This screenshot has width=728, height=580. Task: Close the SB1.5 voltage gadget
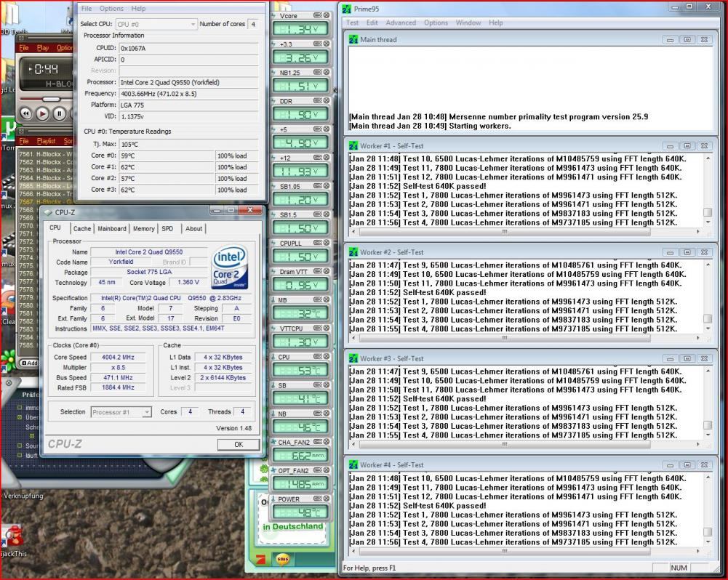point(327,214)
